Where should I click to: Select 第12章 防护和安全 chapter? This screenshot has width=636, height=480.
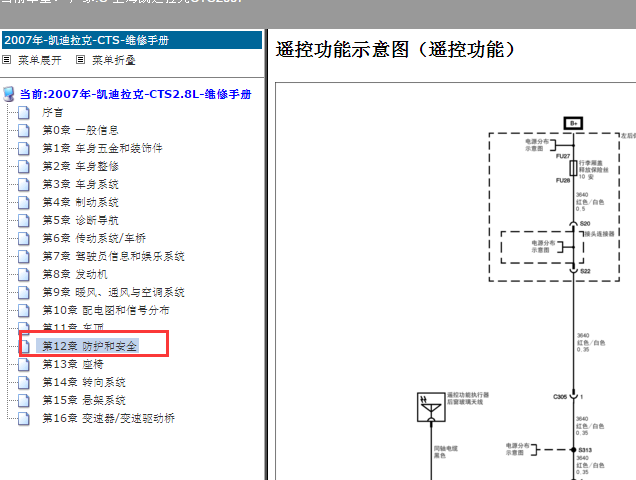click(x=89, y=346)
